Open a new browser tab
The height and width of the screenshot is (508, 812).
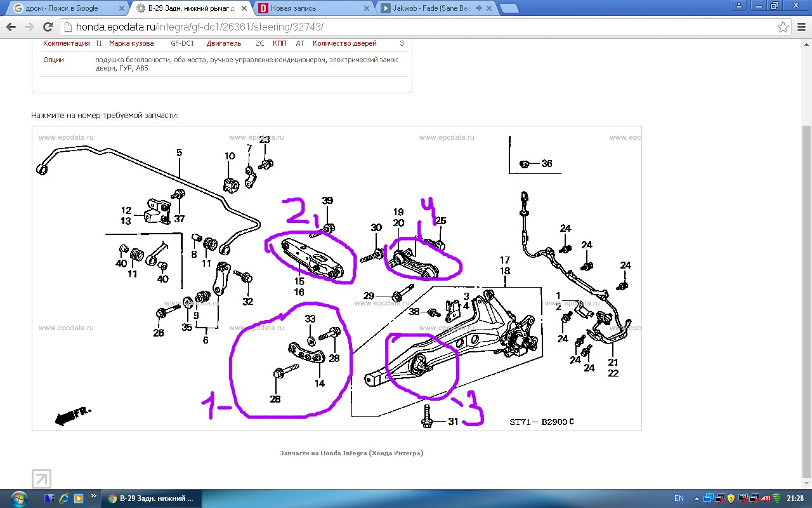tap(509, 8)
